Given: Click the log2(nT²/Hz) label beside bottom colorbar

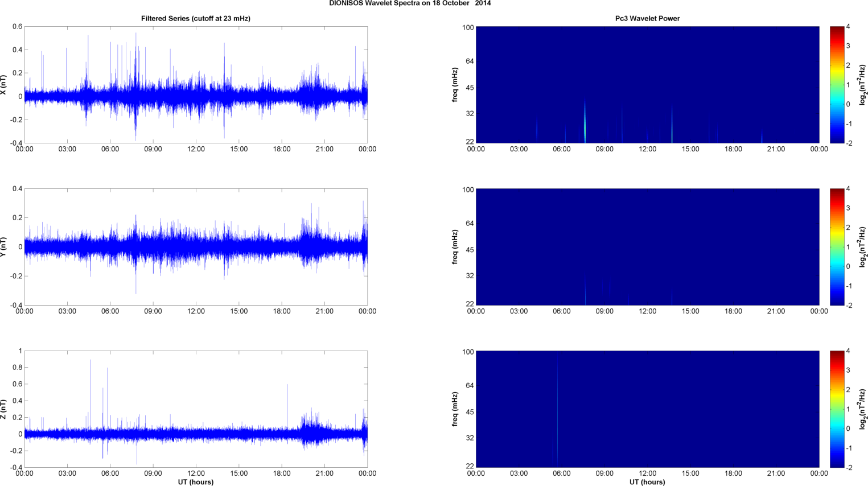Looking at the screenshot, I should tap(862, 409).
